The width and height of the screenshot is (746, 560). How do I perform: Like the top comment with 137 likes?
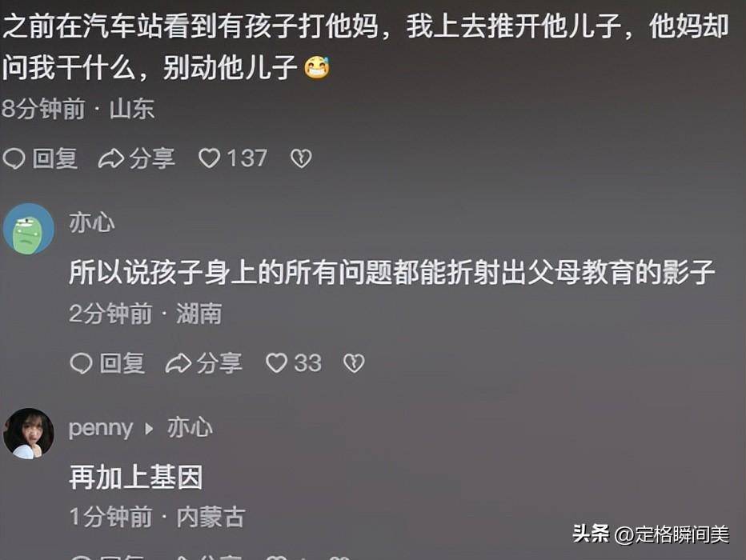pos(209,158)
